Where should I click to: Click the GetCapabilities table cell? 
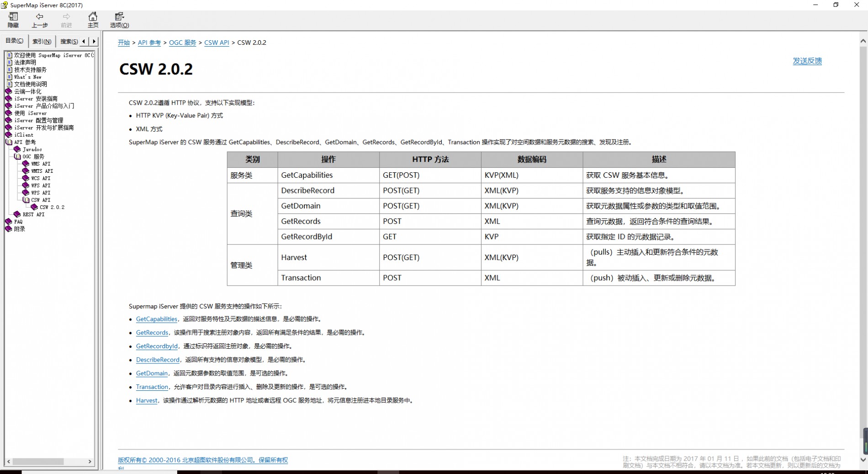click(x=328, y=175)
